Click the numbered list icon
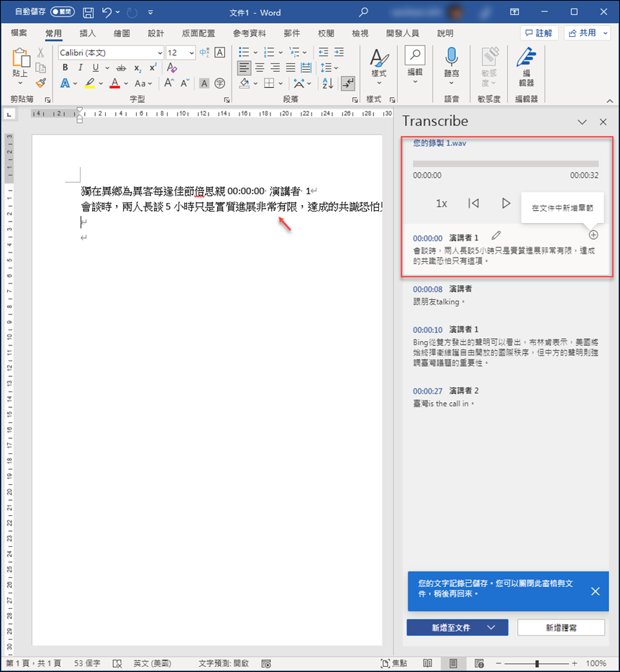This screenshot has height=672, width=620. 269,53
